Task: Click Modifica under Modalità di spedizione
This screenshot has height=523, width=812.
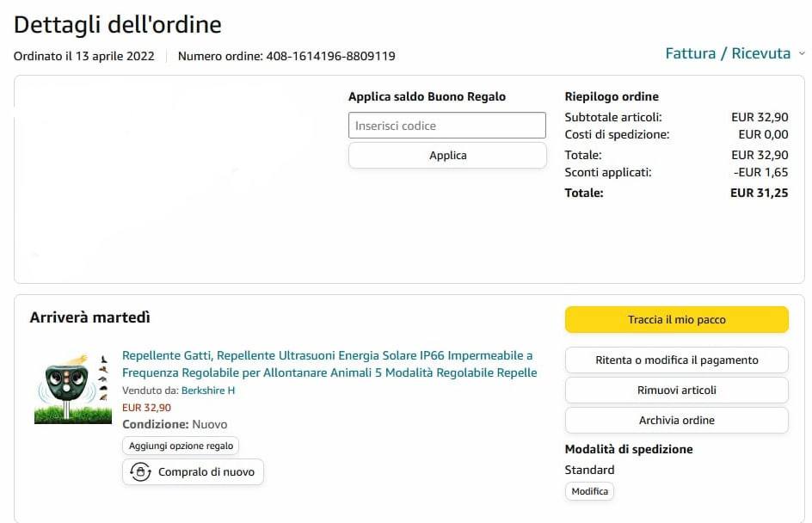Action: point(589,491)
